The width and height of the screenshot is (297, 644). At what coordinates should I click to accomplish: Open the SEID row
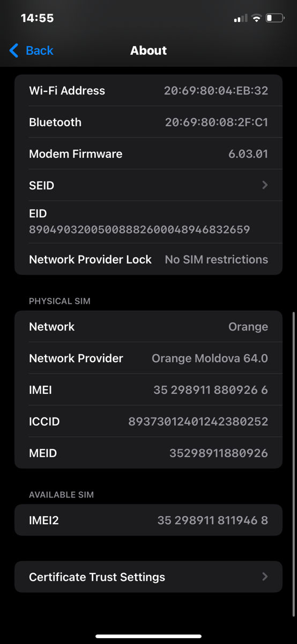point(148,185)
